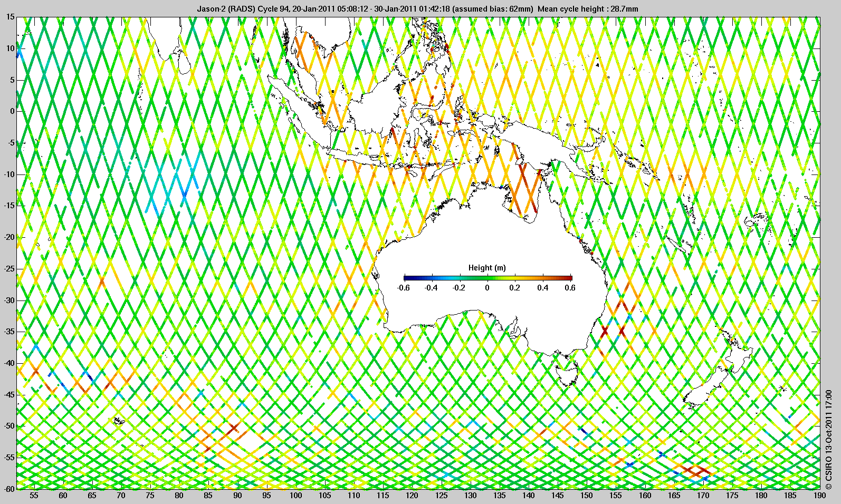
Task: Click the -0.4 colorbar tick label
Action: tap(432, 288)
